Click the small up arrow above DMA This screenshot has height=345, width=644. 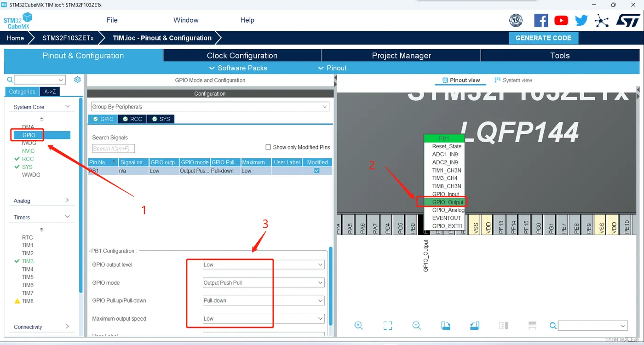tap(41, 119)
